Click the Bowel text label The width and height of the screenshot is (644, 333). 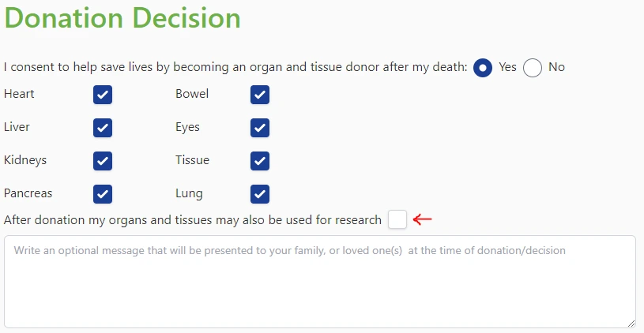click(192, 94)
